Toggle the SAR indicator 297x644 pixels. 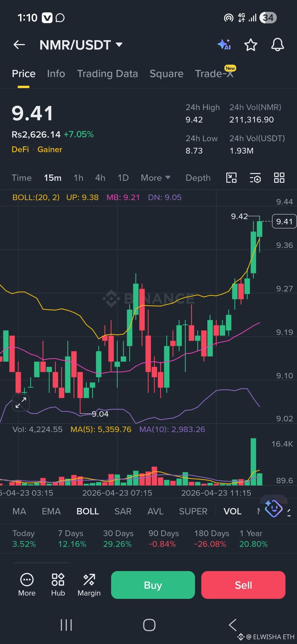point(123,511)
